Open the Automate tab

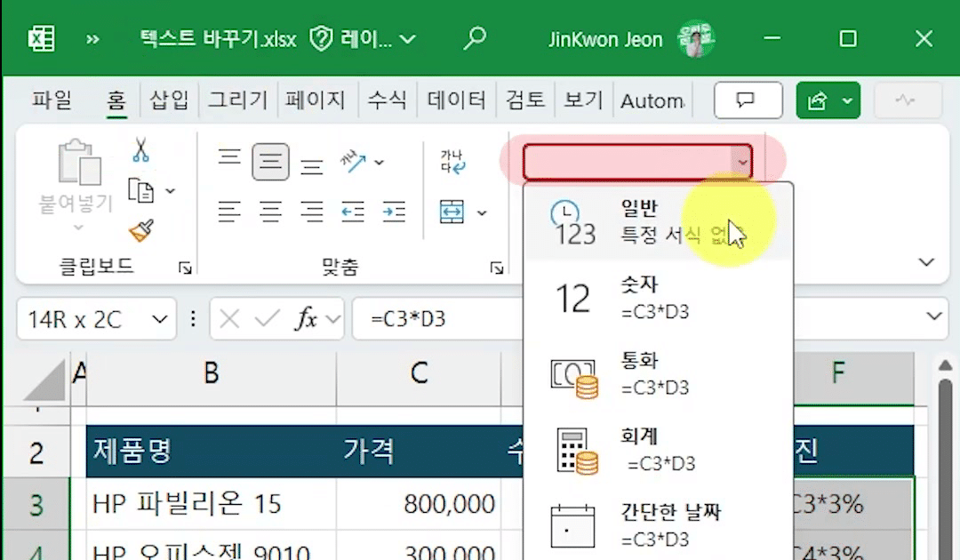pos(652,101)
